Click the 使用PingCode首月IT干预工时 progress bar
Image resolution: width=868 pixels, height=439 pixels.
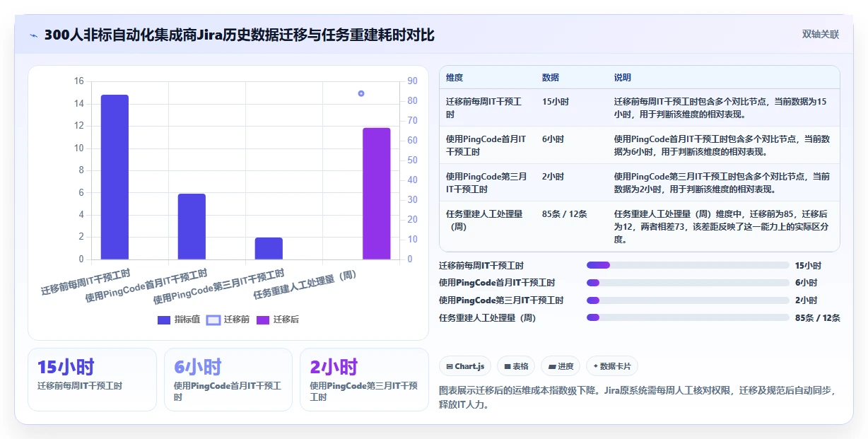pos(688,283)
